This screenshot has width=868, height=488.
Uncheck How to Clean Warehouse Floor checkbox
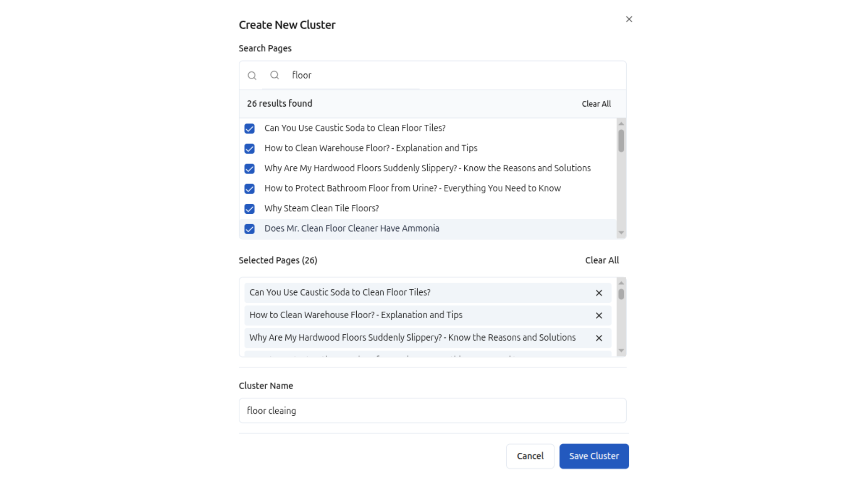click(x=250, y=149)
